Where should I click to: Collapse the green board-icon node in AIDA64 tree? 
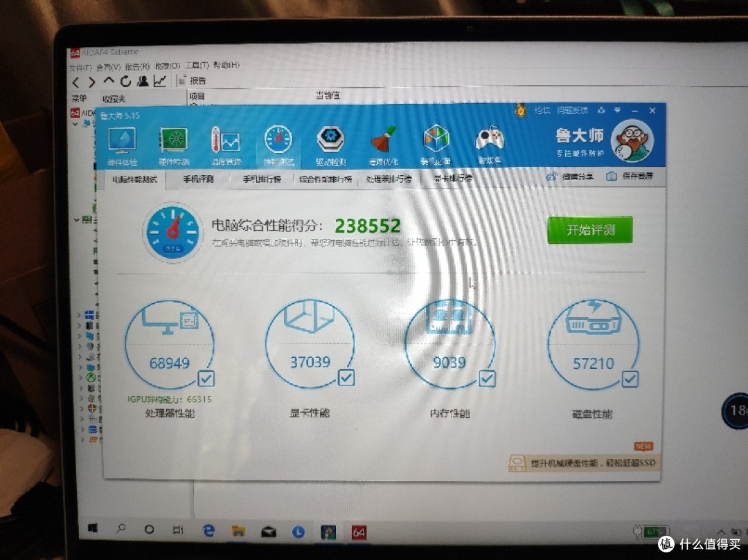[76, 219]
